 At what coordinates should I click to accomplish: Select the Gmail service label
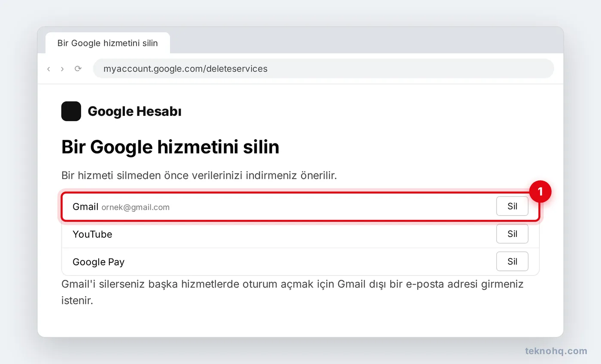pos(85,206)
